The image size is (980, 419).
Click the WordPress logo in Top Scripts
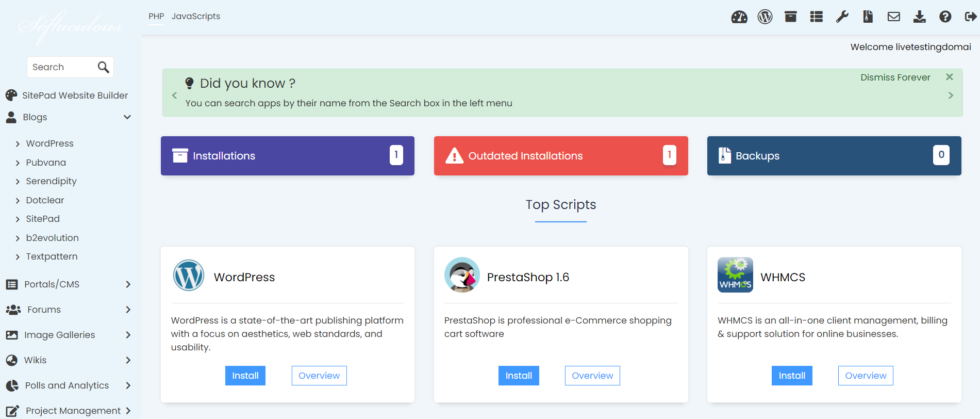189,275
